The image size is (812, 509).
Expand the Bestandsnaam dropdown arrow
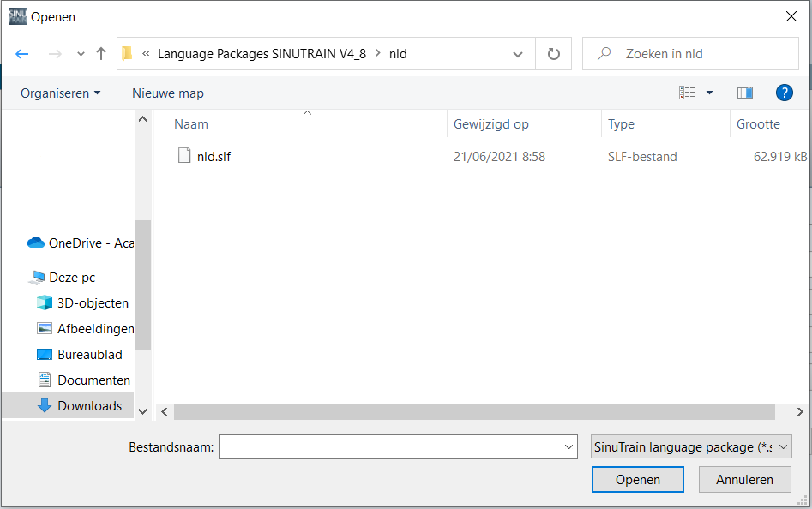click(x=568, y=447)
